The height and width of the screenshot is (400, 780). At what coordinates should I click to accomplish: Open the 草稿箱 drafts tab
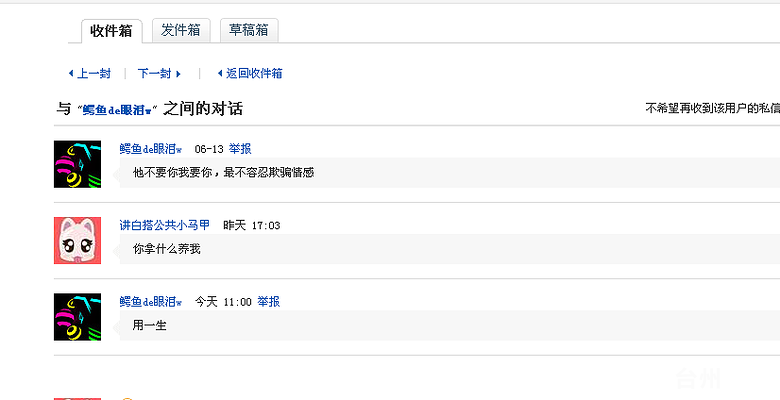[248, 30]
